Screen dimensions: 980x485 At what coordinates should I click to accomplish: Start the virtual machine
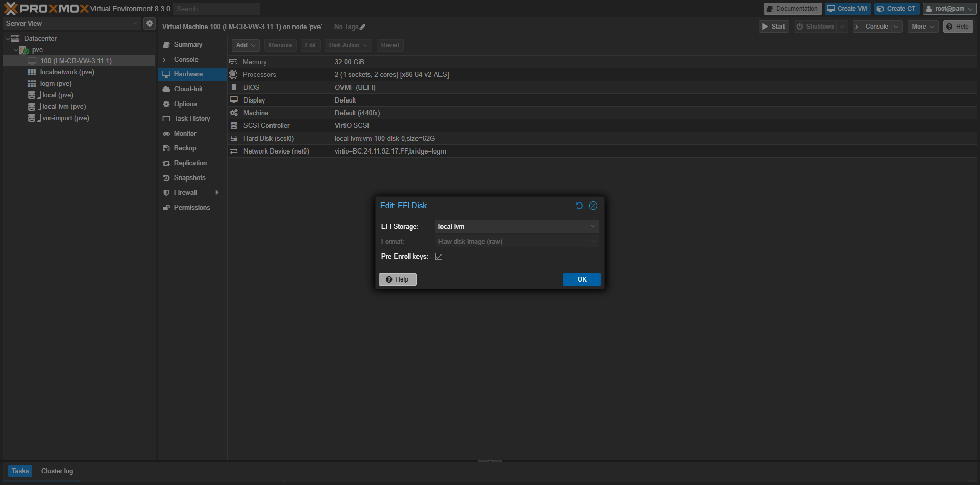(x=773, y=27)
